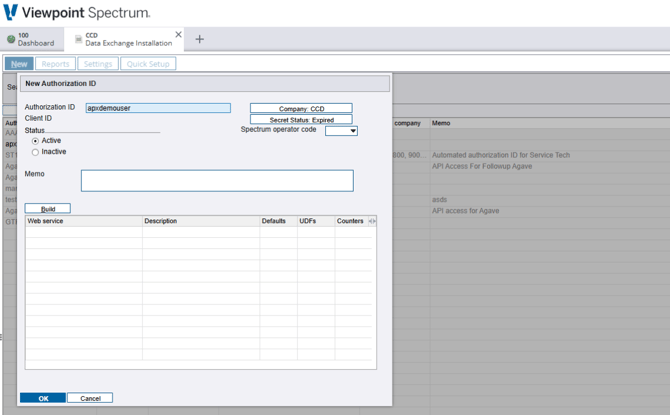Click the 'asds' memo cell
Image resolution: width=670 pixels, height=415 pixels.
click(x=439, y=200)
